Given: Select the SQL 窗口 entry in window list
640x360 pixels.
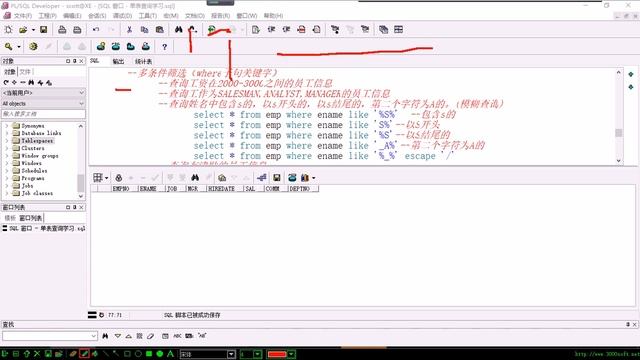Looking at the screenshot, I should tap(43, 229).
